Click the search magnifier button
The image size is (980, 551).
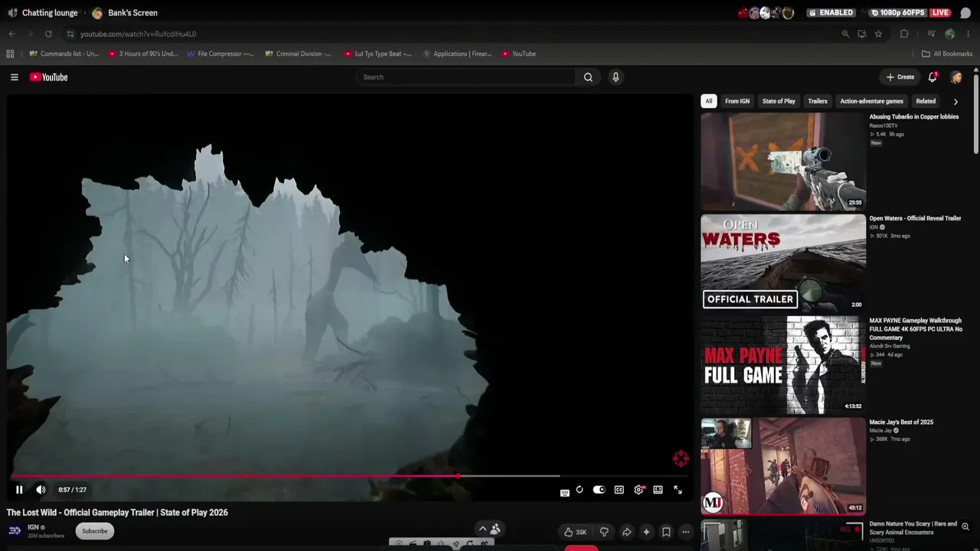tap(588, 77)
